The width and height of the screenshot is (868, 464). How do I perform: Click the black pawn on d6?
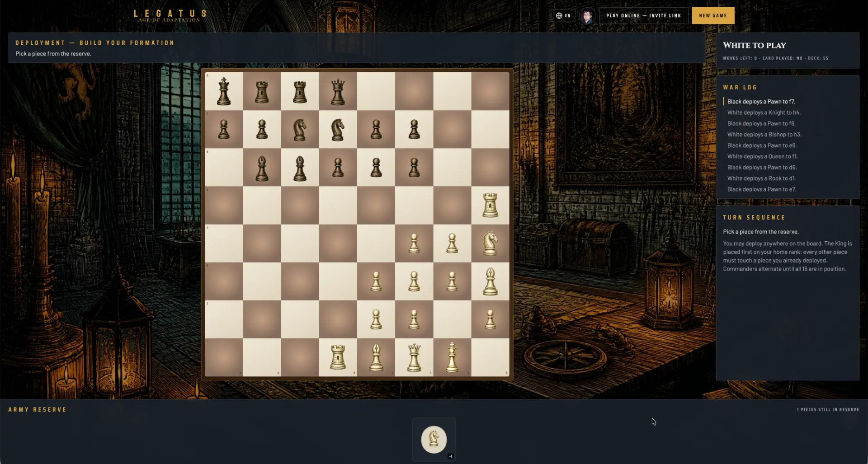338,168
